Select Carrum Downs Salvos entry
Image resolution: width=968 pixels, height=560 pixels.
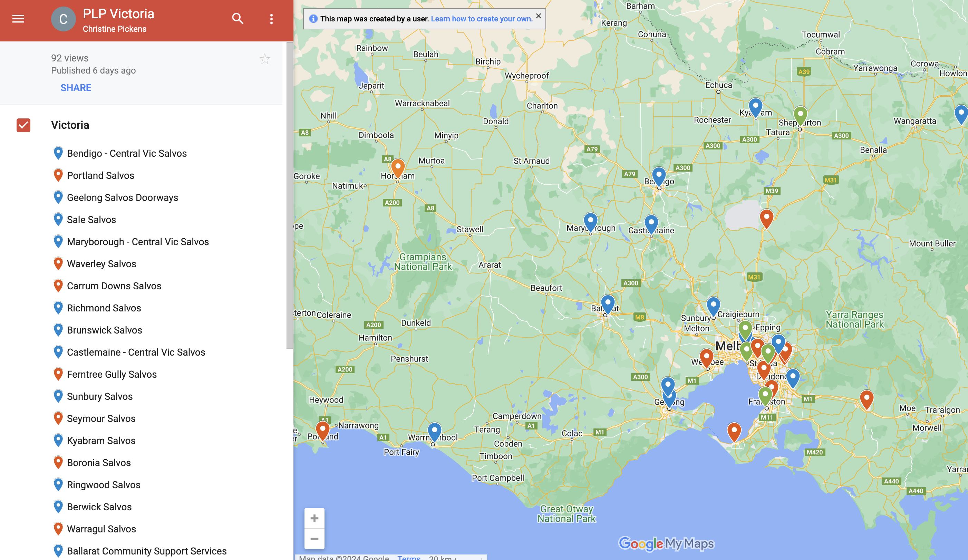point(114,286)
